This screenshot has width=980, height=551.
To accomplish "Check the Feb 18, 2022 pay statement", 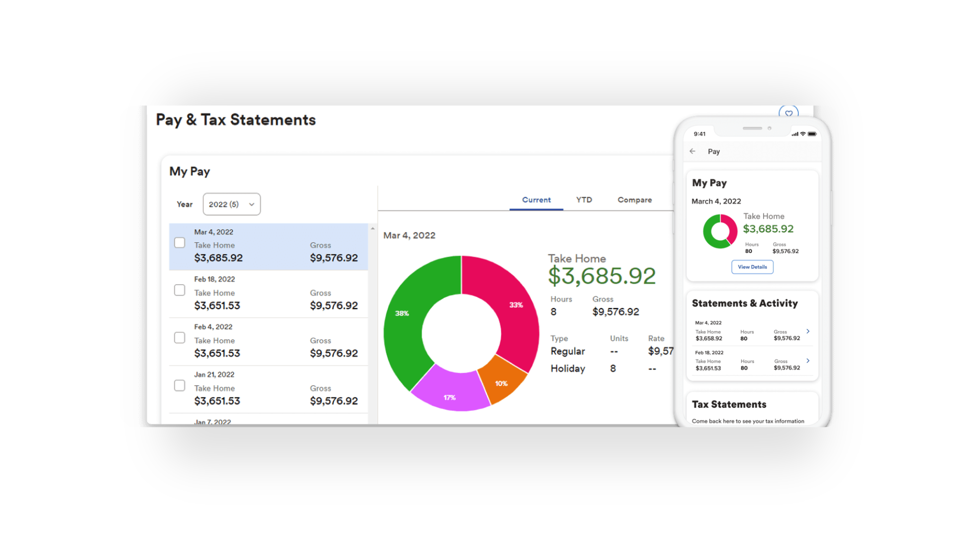I will pos(179,290).
